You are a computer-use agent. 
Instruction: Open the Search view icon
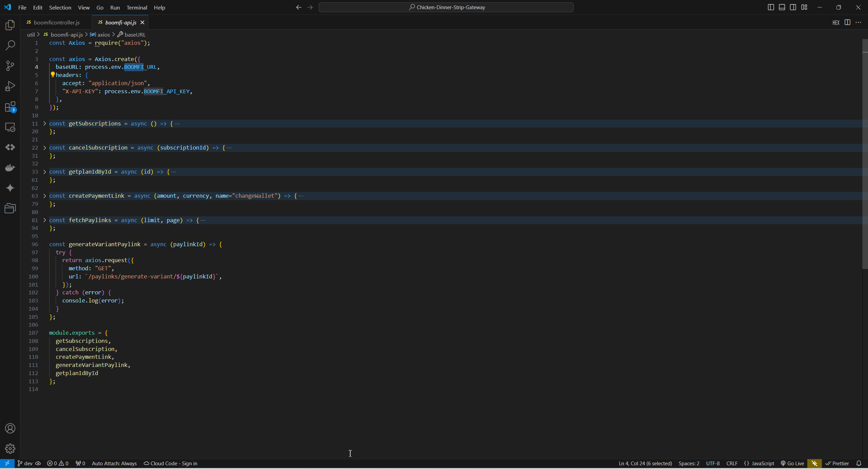(x=10, y=45)
